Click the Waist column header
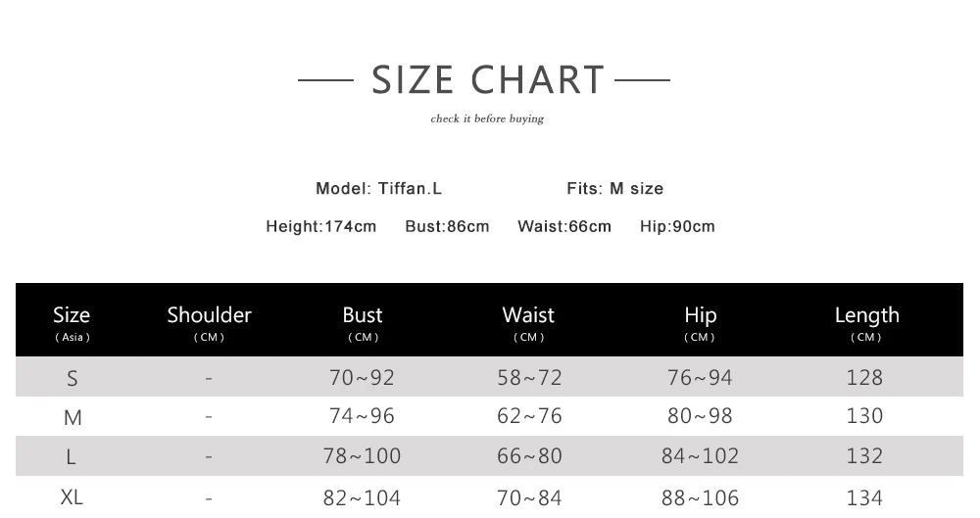980x518 pixels. pos(528,322)
